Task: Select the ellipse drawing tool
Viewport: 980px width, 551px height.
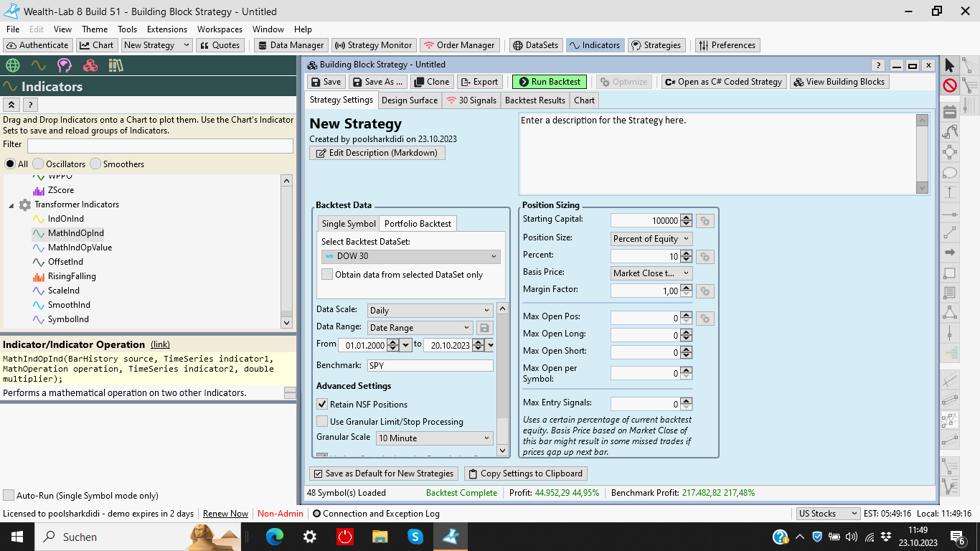Action: 950,173
